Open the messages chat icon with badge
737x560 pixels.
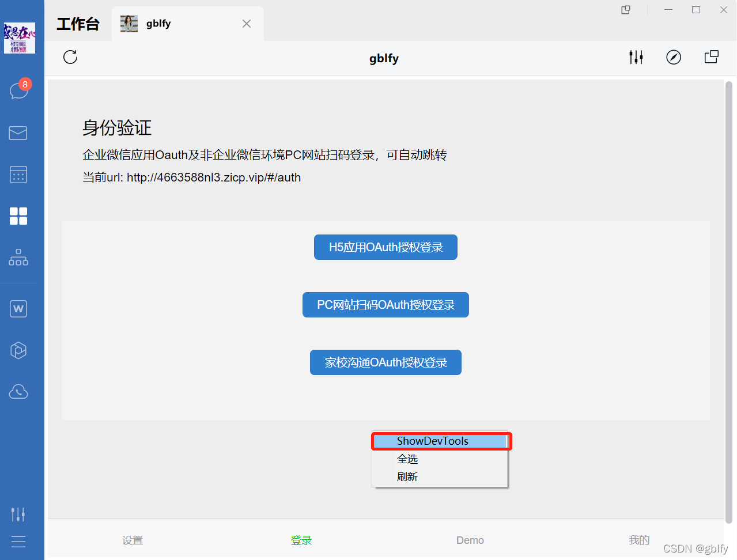tap(18, 90)
